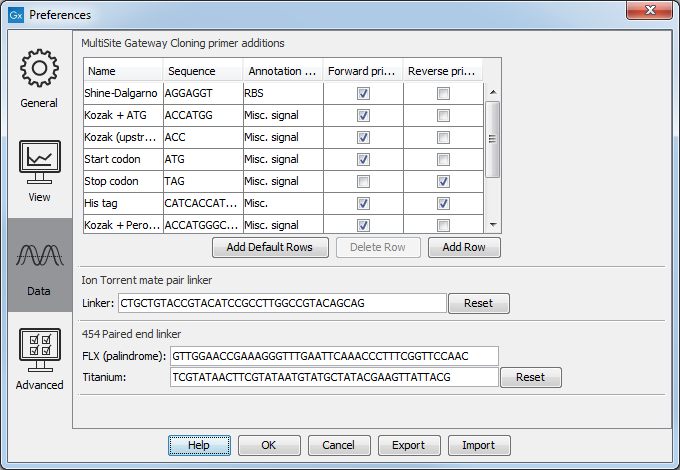Sort by the Name column header

[123, 71]
